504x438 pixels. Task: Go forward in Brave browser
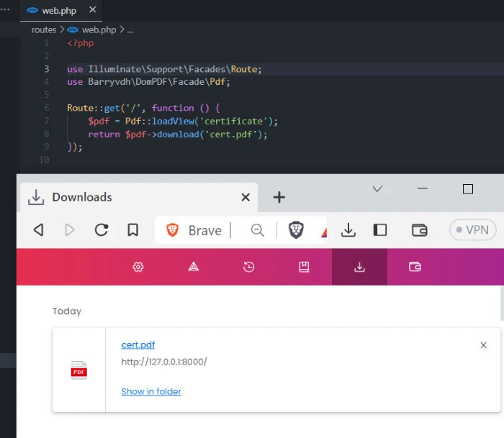pyautogui.click(x=69, y=230)
